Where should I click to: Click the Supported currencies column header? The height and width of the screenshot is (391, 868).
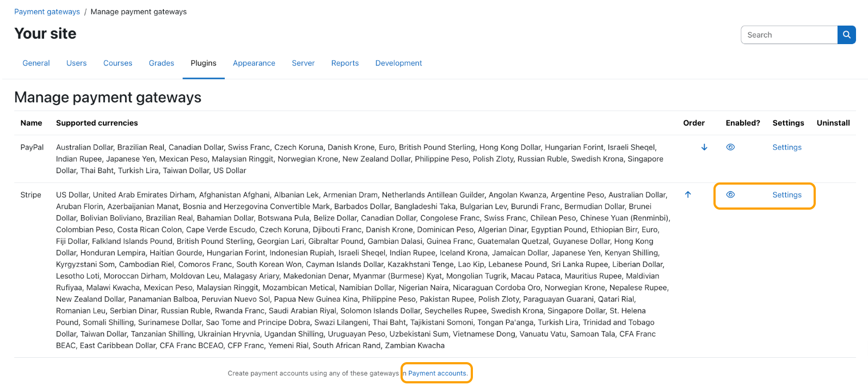coord(97,123)
